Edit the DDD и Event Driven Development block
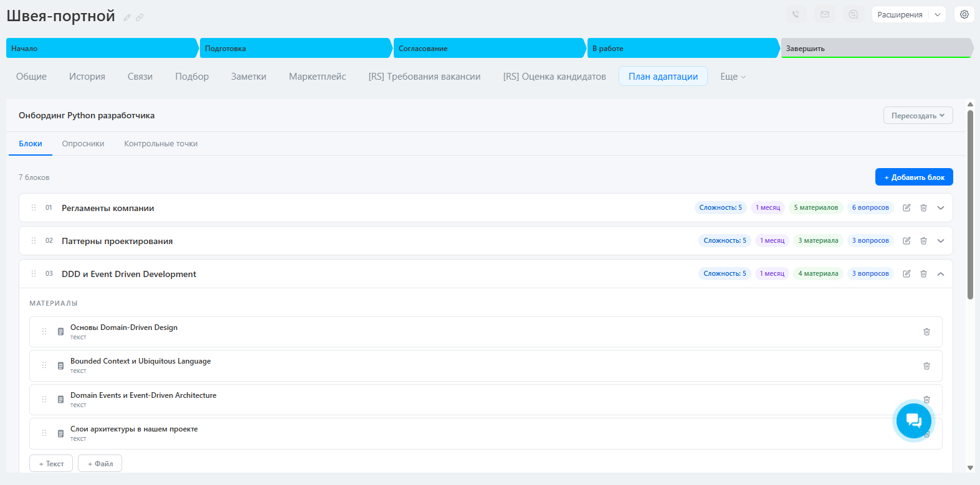 [906, 274]
